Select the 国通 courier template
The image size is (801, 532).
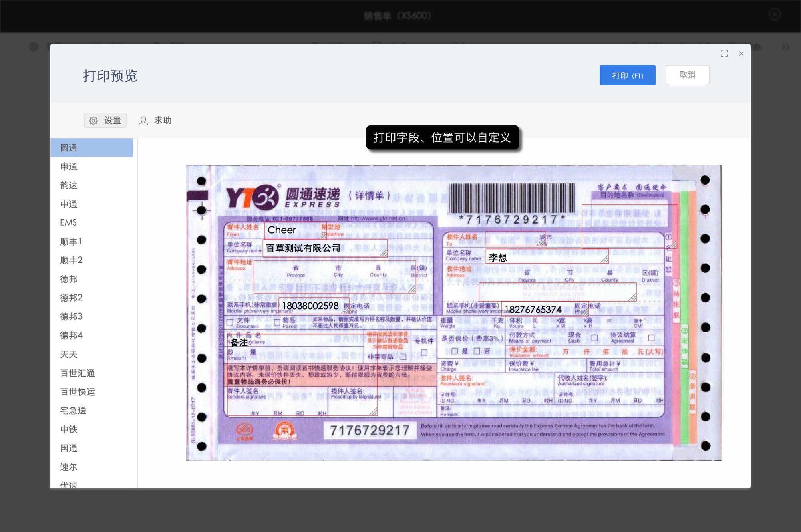(x=92, y=448)
